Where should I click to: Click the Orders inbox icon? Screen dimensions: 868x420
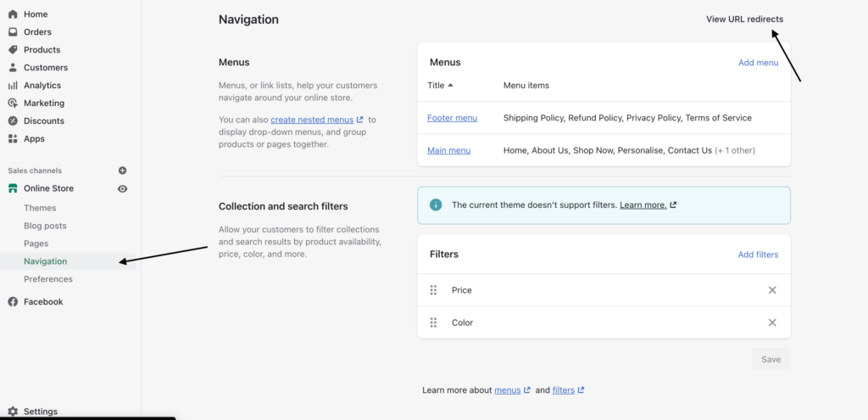(13, 31)
